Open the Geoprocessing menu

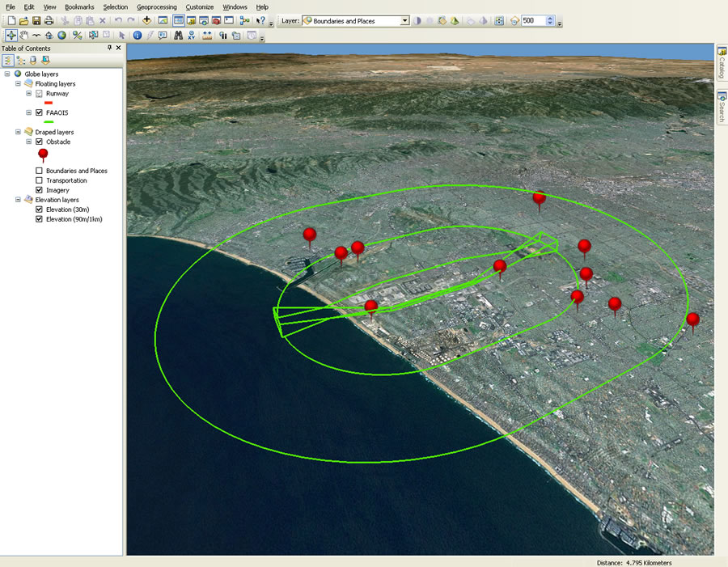[x=156, y=6]
